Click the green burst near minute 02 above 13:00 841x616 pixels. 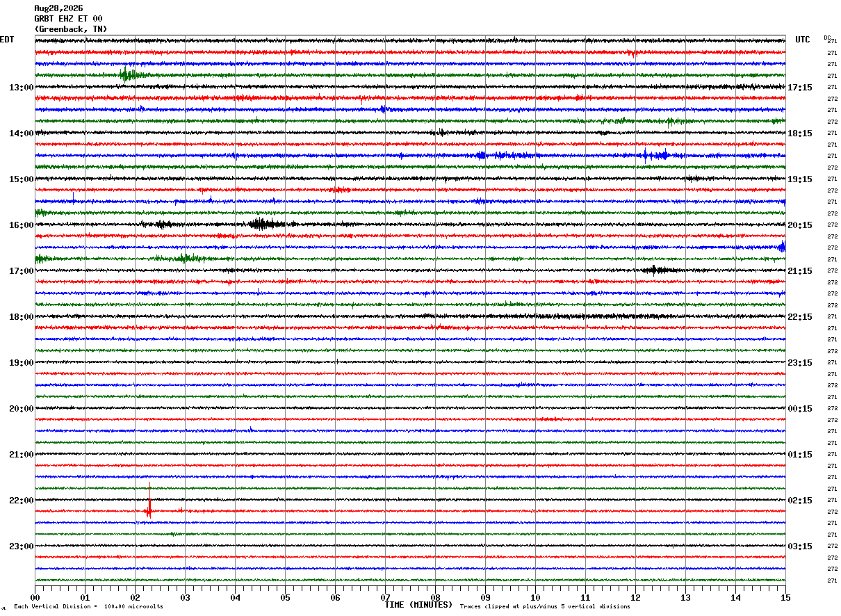pyautogui.click(x=128, y=74)
